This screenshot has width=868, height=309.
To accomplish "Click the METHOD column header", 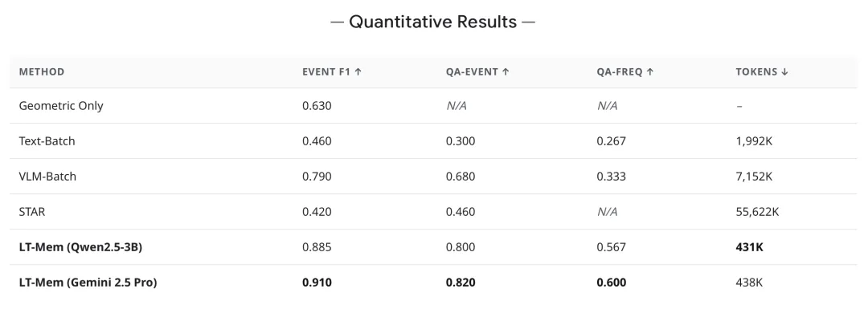I will (x=42, y=72).
